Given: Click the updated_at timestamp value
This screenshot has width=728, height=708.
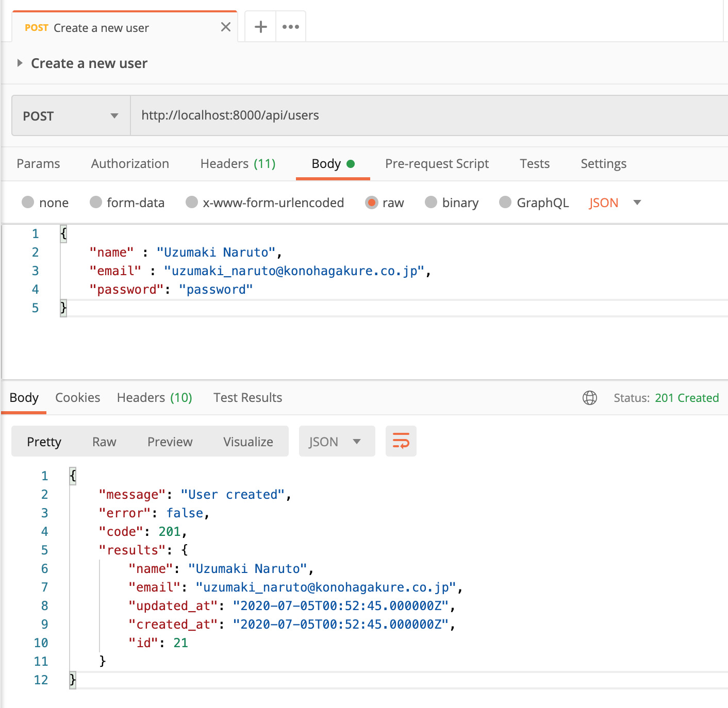Looking at the screenshot, I should click(341, 606).
